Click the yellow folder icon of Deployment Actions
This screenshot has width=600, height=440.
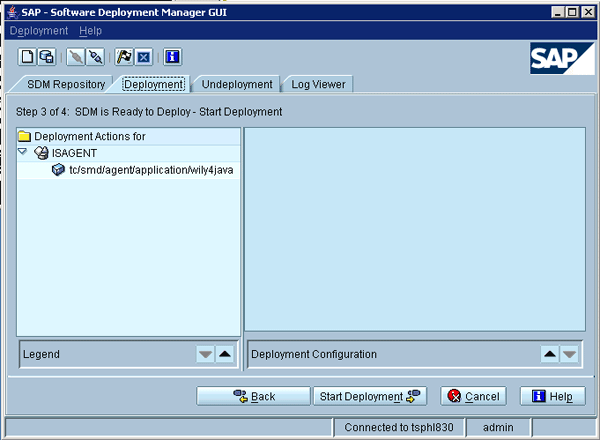click(x=24, y=136)
